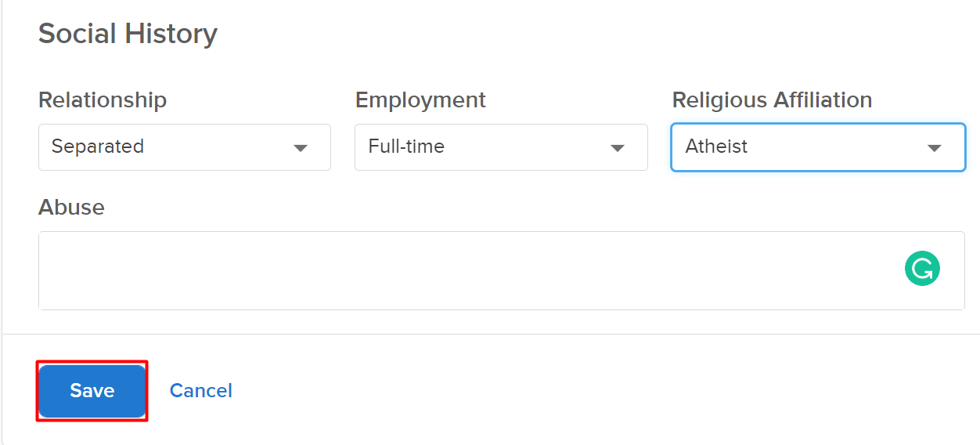The width and height of the screenshot is (980, 445).
Task: Click the Separated value in Relationship
Action: [x=98, y=147]
